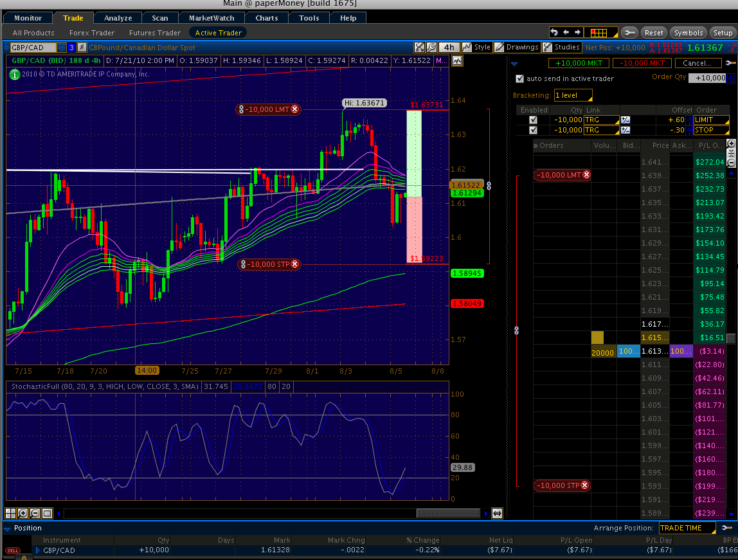Open the Style menu on the chart

[476, 47]
